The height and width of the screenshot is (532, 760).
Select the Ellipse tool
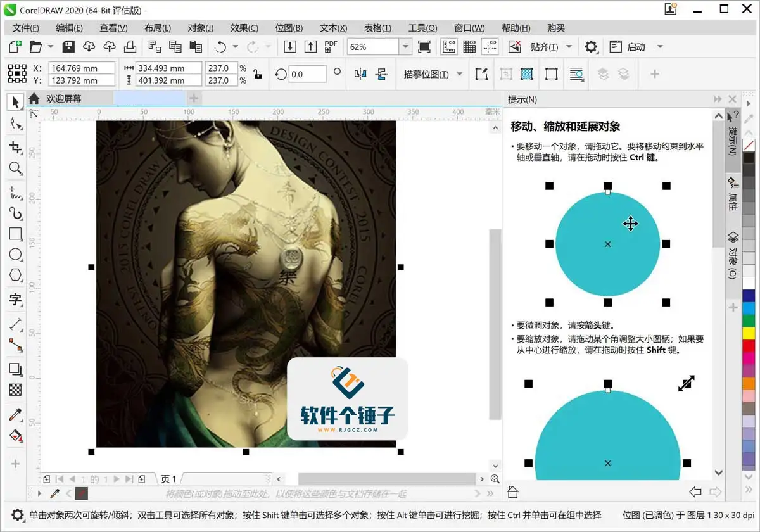coord(16,254)
